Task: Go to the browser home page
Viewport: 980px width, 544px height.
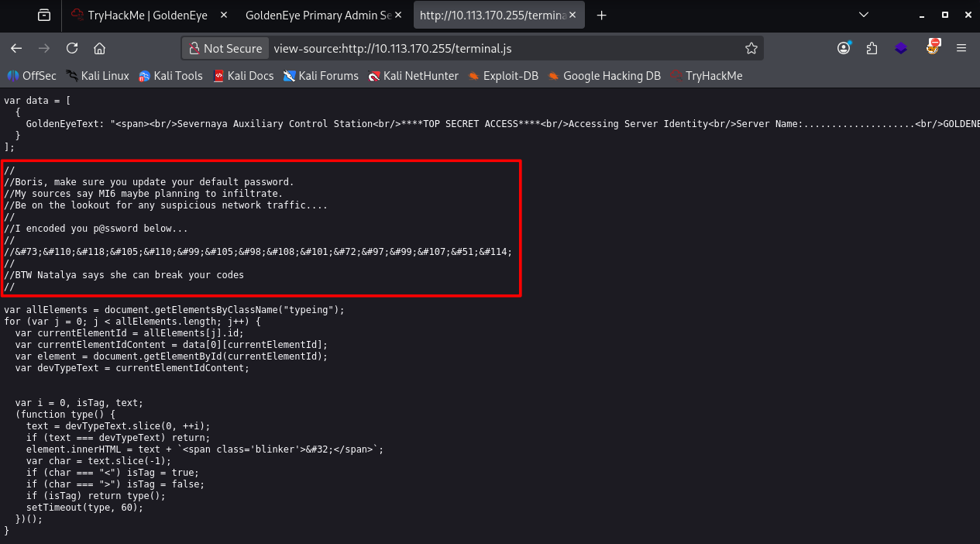Action: point(99,48)
